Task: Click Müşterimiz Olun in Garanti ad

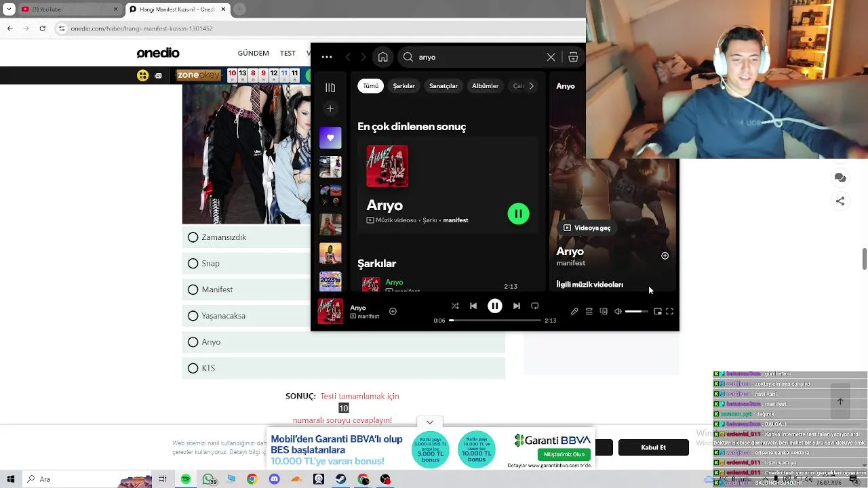Action: tap(564, 454)
